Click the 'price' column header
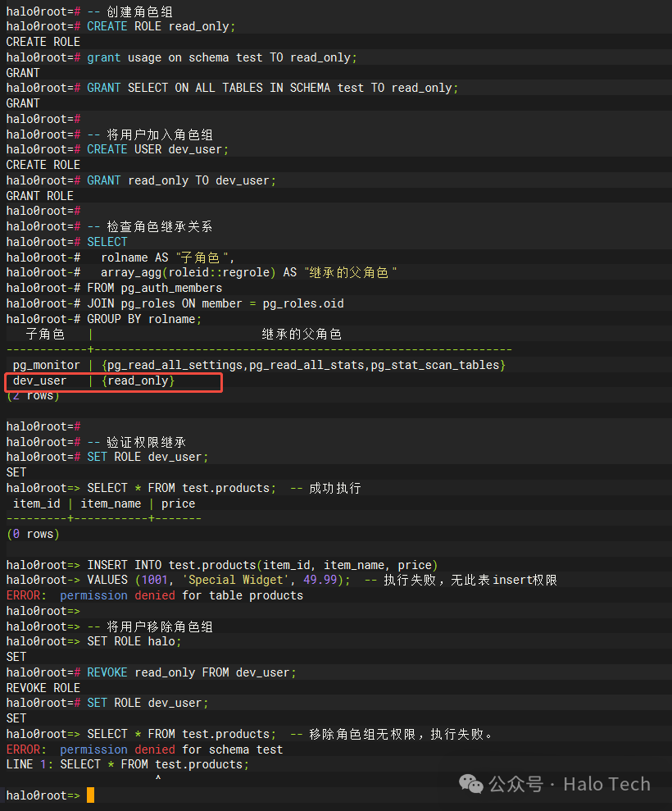 179,503
